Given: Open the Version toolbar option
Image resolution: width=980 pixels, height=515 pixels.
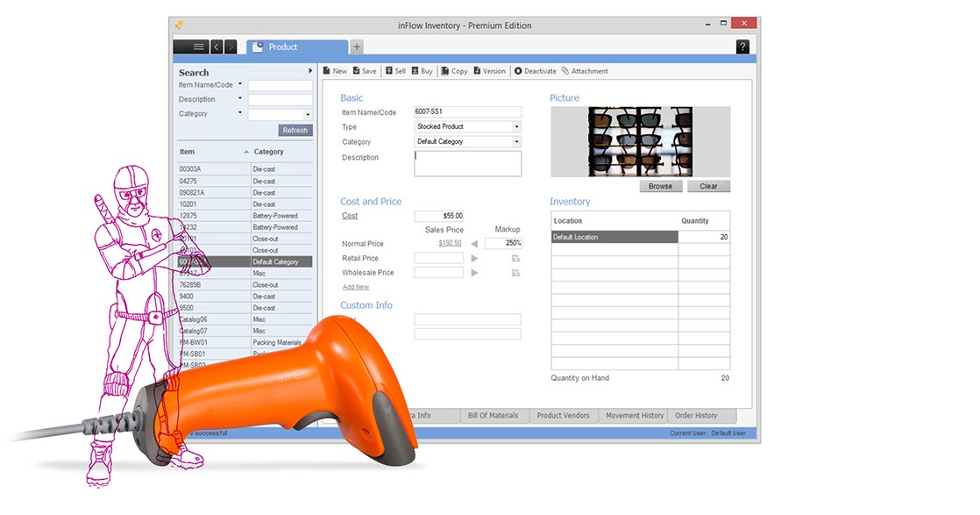Looking at the screenshot, I should [489, 71].
